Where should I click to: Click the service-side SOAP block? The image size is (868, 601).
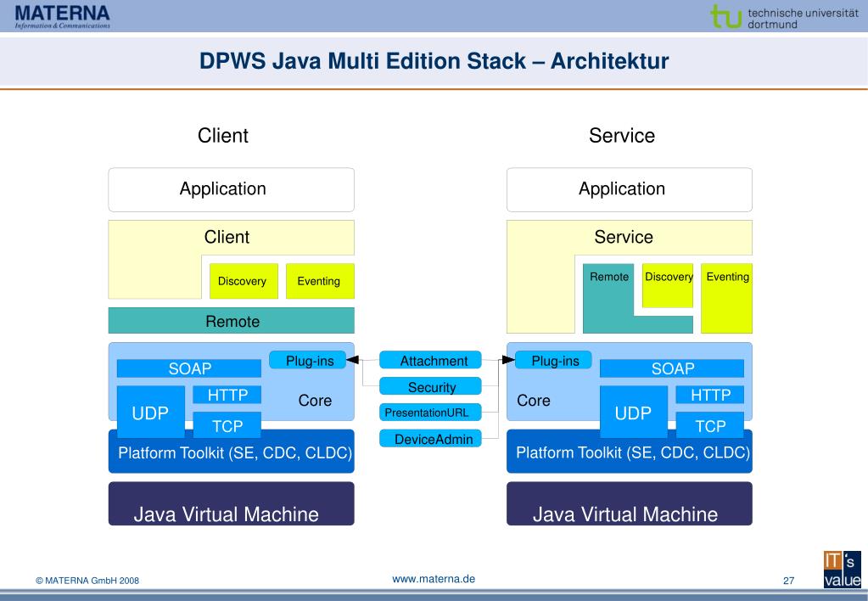point(672,368)
